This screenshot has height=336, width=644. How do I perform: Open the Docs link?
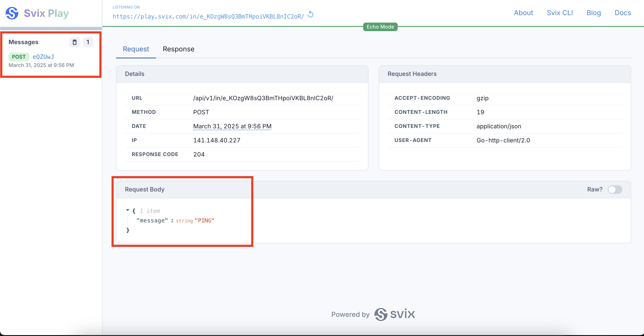click(x=622, y=13)
